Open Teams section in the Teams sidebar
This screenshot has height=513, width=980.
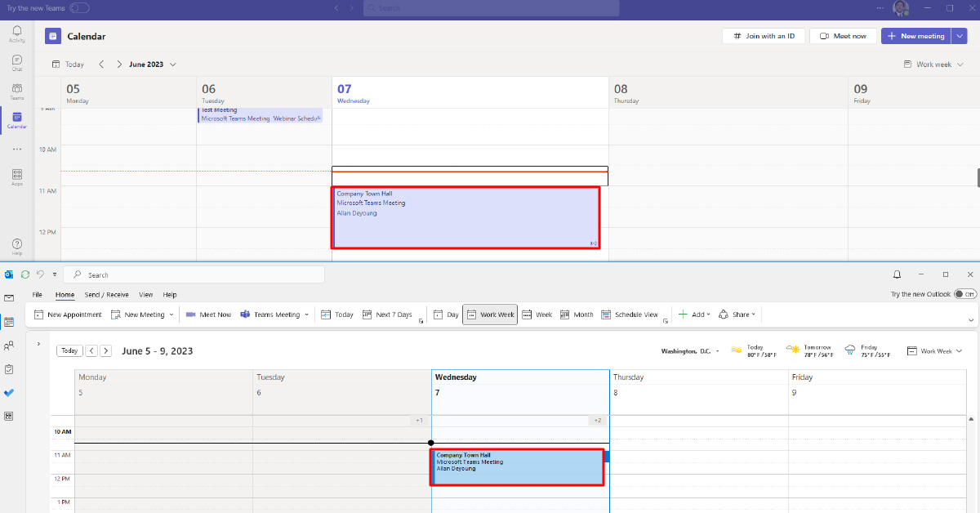(x=17, y=91)
